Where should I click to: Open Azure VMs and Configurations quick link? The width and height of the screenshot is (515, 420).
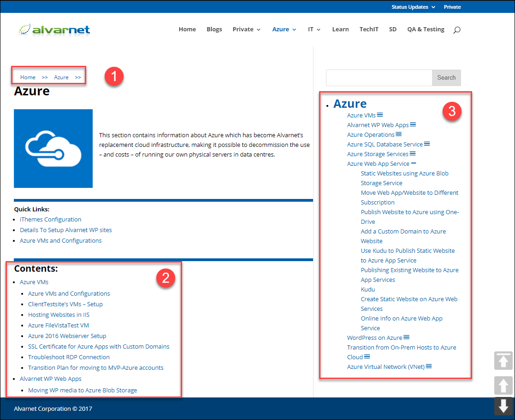[x=61, y=240]
